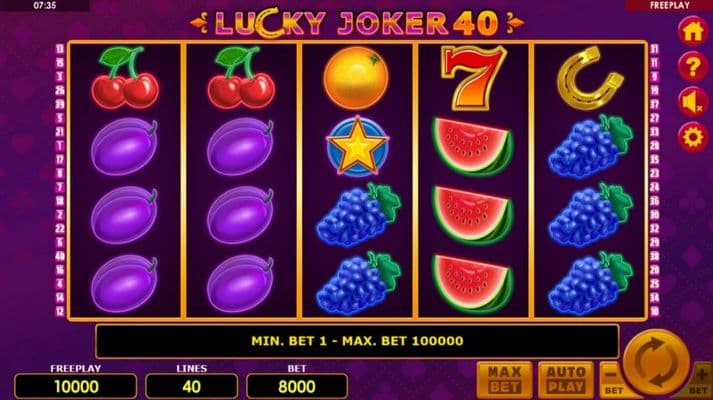Select payline number 40 on left side

coord(60,256)
